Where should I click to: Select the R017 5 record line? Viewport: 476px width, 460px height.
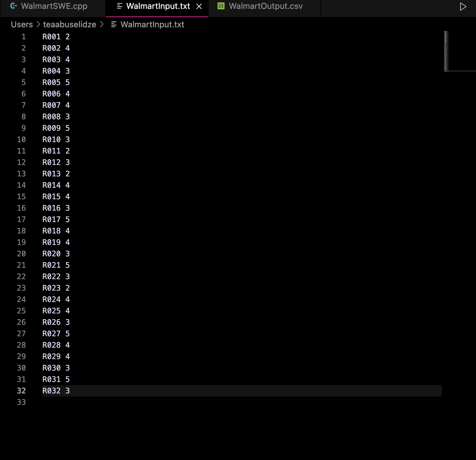click(56, 219)
